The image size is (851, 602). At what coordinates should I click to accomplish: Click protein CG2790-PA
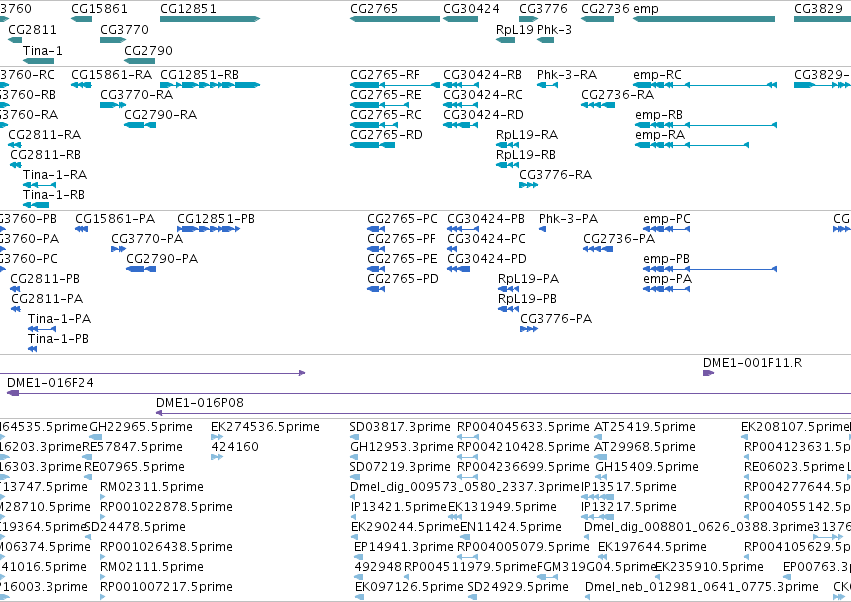162,259
